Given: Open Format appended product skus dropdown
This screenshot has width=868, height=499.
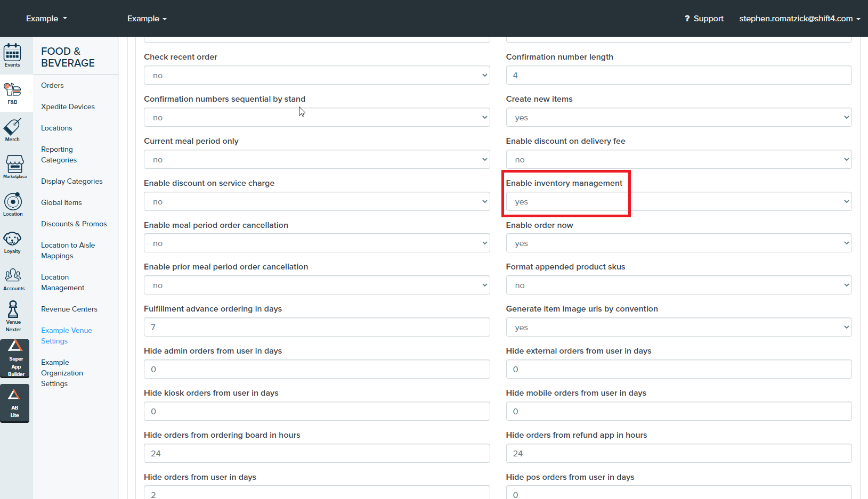Looking at the screenshot, I should coord(679,285).
